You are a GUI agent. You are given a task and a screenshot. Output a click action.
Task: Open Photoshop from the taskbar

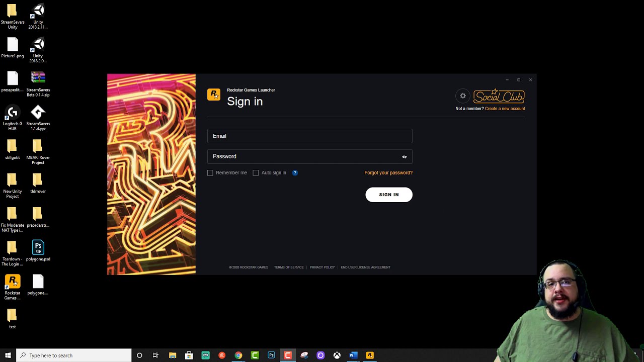click(271, 355)
